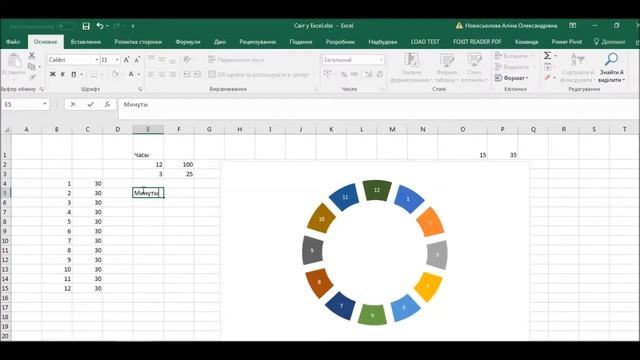Click the Redo arrow icon

117,26
